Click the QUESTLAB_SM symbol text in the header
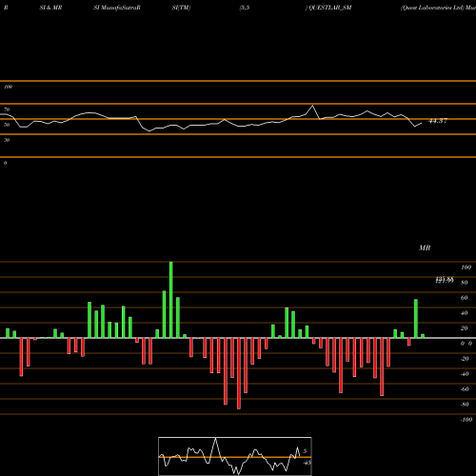This screenshot has height=476, width=476. 330,8
